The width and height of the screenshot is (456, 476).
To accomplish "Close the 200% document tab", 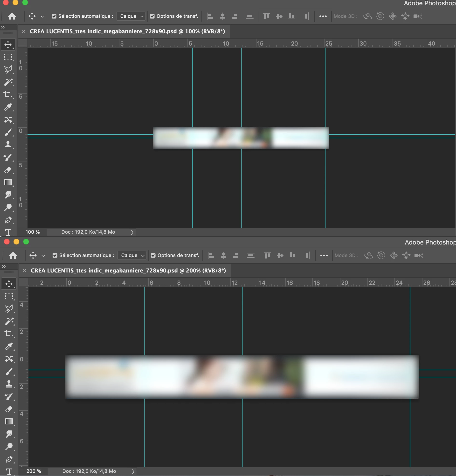I will coord(25,271).
